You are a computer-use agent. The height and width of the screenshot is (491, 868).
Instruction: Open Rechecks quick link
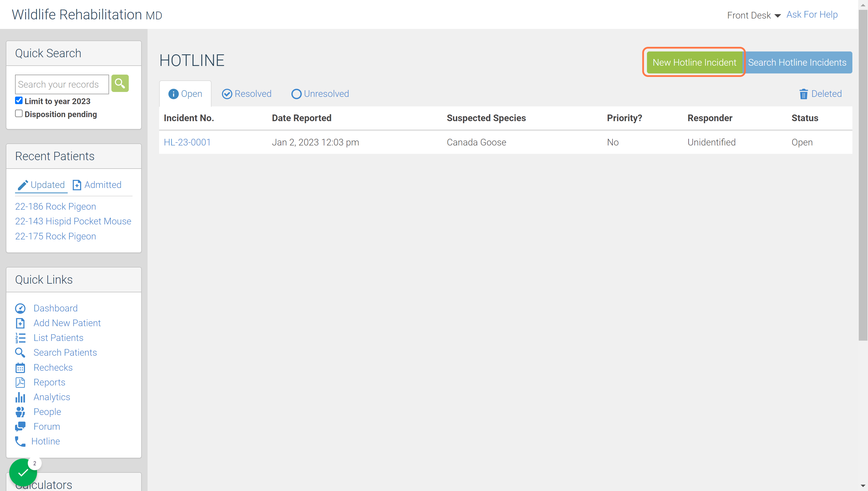click(x=53, y=368)
